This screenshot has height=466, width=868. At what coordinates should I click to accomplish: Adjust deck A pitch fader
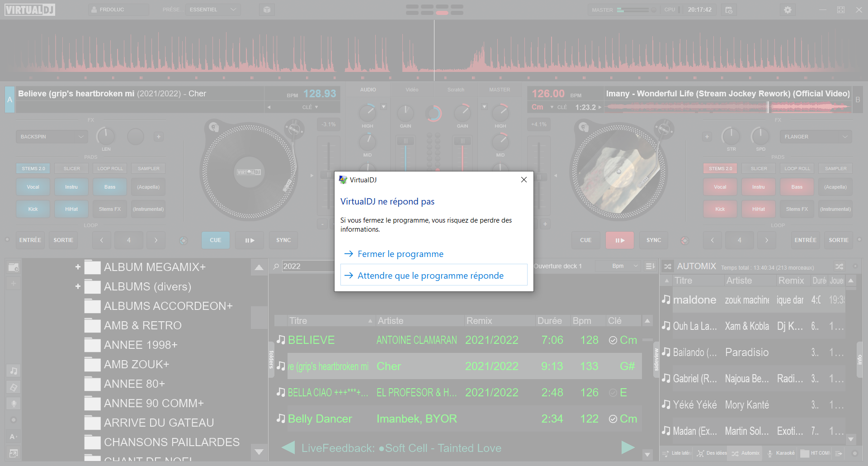point(329,174)
